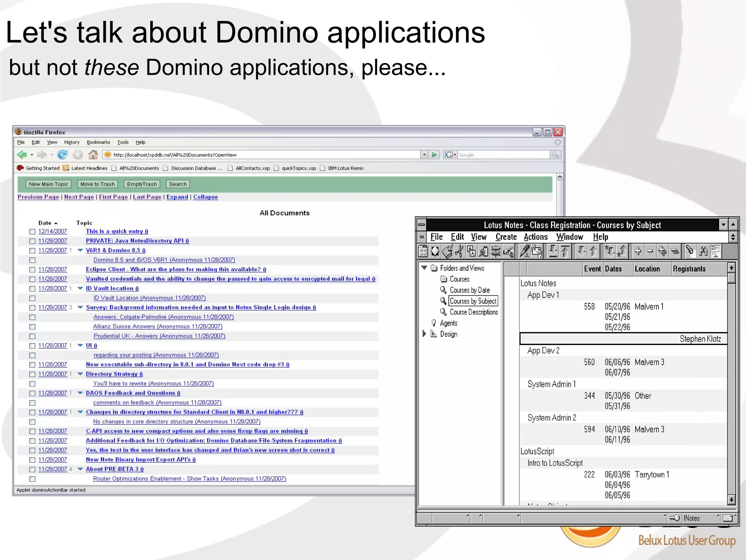Collapse the Directory Strategy thread triangle

coord(80,374)
